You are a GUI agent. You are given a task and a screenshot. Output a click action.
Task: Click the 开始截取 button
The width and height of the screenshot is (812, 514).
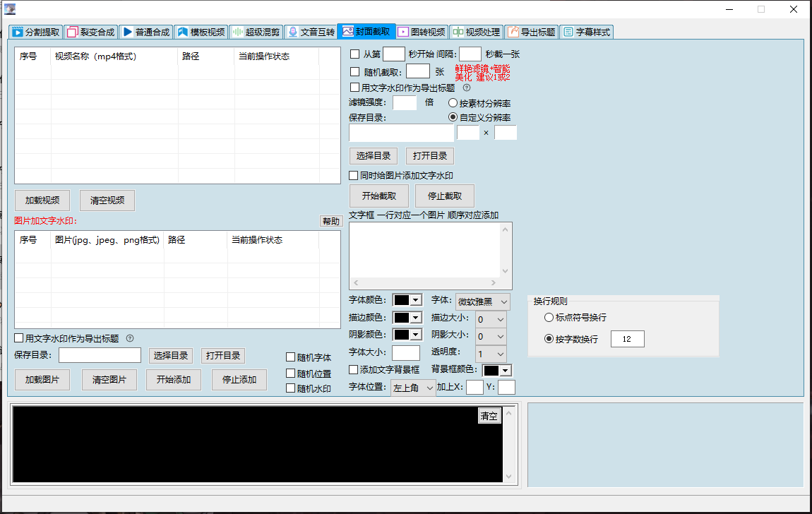[x=378, y=196]
